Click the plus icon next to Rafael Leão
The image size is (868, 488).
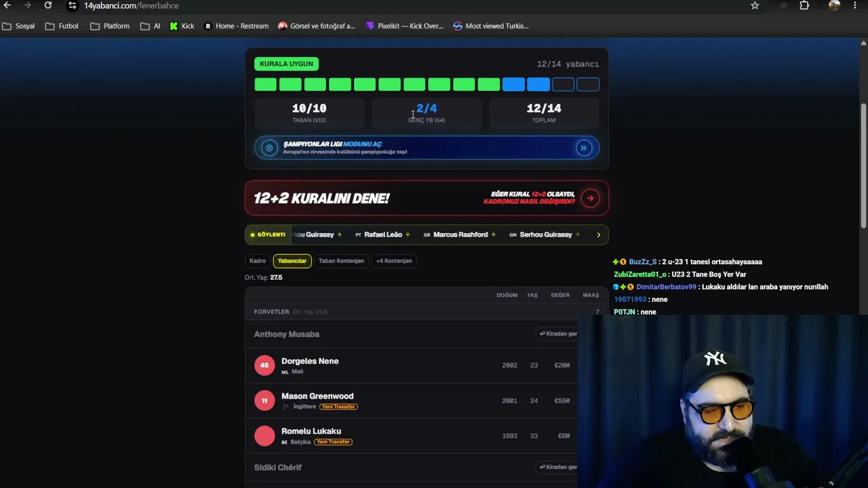coord(408,235)
